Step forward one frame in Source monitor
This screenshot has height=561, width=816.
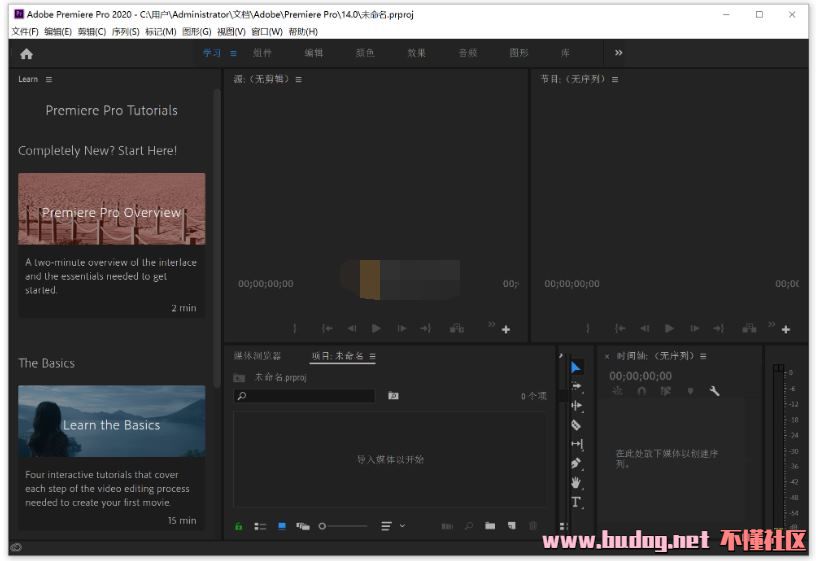click(x=402, y=328)
